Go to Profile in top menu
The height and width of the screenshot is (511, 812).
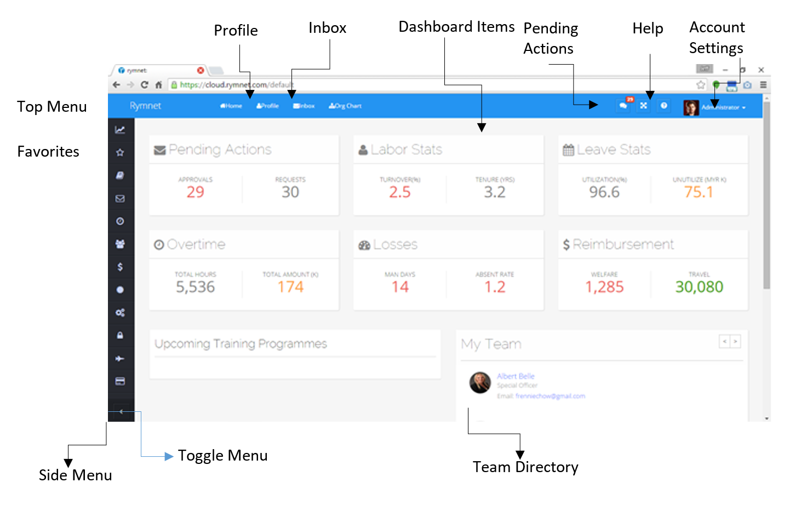point(268,106)
